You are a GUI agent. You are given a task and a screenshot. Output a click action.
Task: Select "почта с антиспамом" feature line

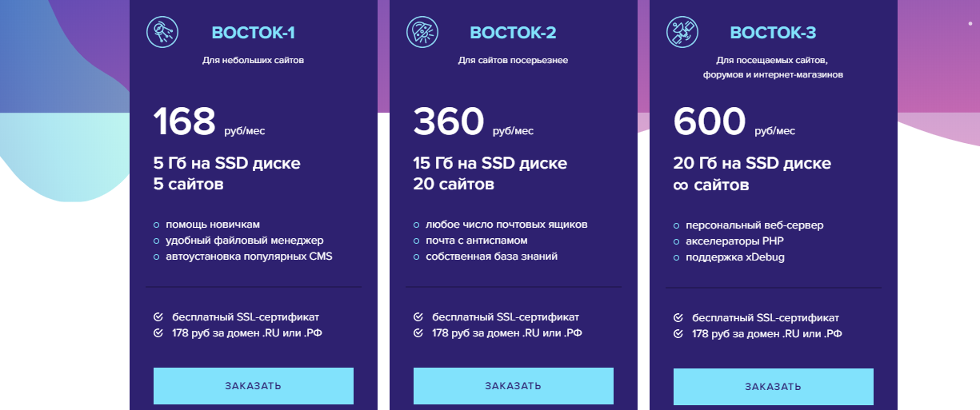coord(476,241)
